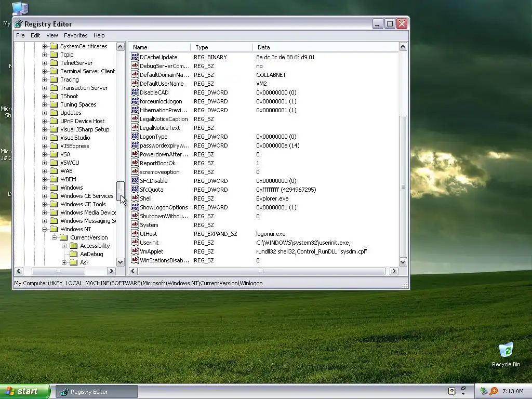Select the DefaultDomainName value icon
This screenshot has width=532, height=399.
pyautogui.click(x=135, y=75)
